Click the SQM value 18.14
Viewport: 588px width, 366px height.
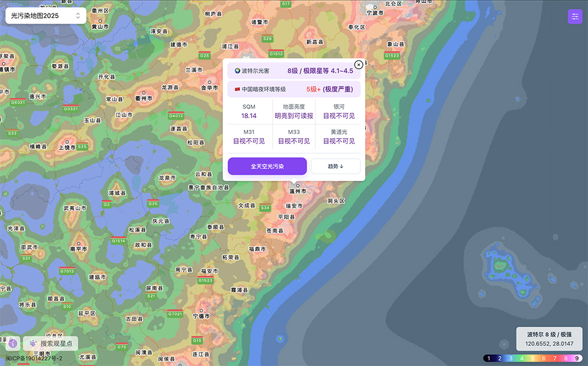coord(249,116)
